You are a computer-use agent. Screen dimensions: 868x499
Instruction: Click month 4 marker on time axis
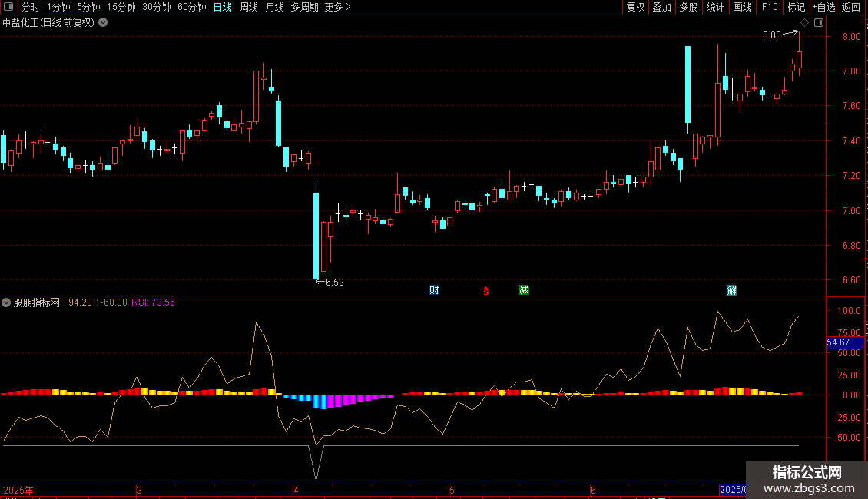297,490
